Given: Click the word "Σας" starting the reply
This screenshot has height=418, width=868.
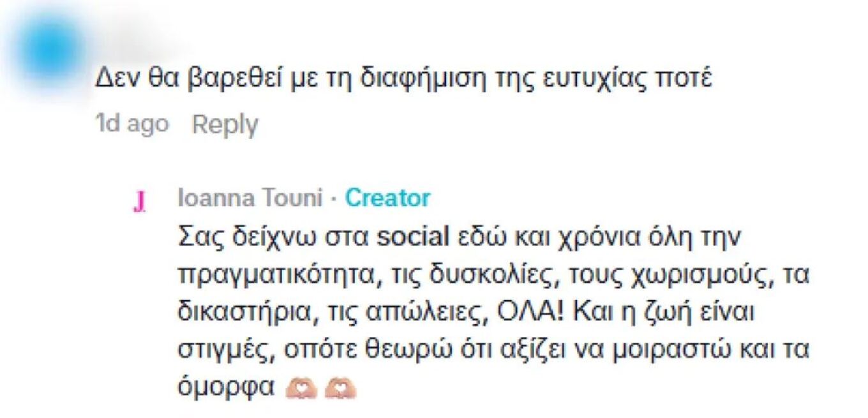Looking at the screenshot, I should point(197,239).
